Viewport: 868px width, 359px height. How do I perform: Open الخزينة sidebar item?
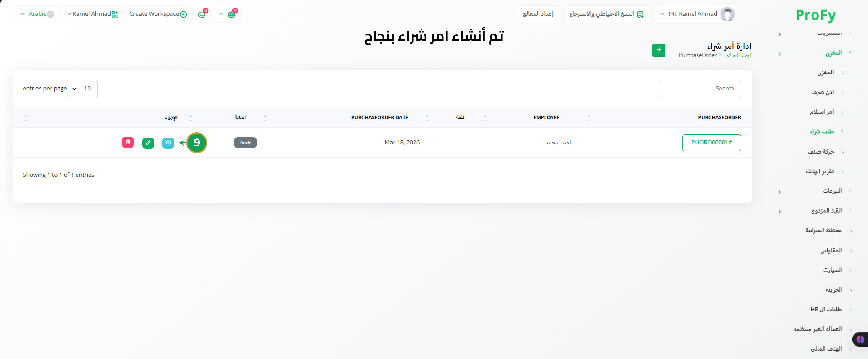(834, 290)
